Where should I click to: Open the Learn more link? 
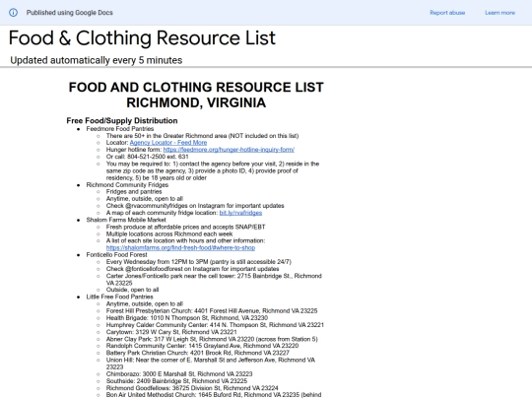coord(499,13)
